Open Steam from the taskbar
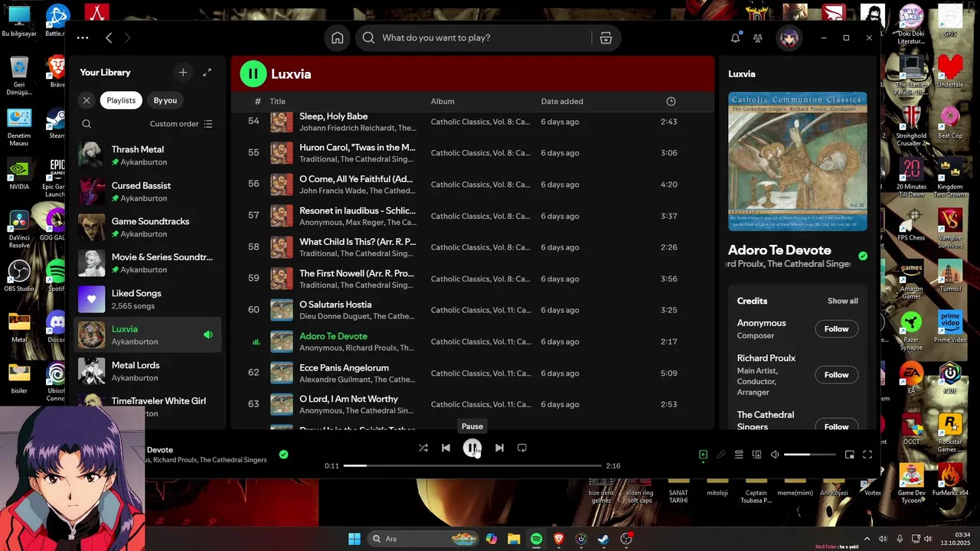This screenshot has width=980, height=551. click(x=603, y=539)
